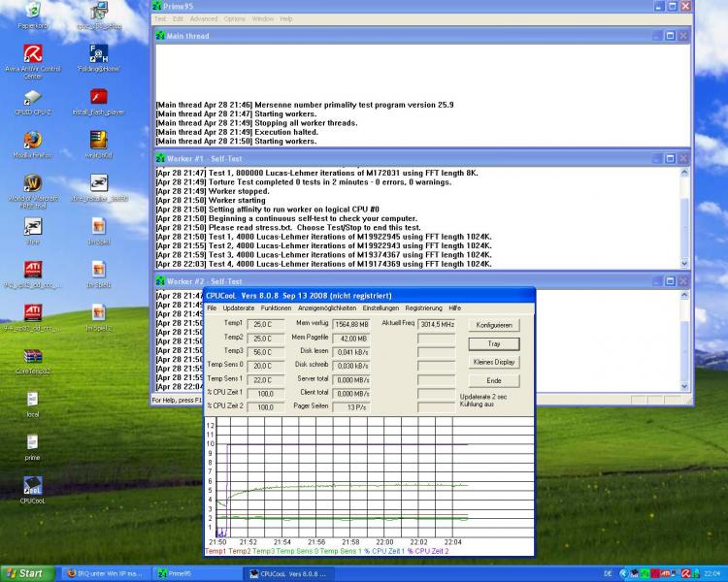Click the DE language indicator in taskbar
Screen dimensions: 728x582
point(608,573)
